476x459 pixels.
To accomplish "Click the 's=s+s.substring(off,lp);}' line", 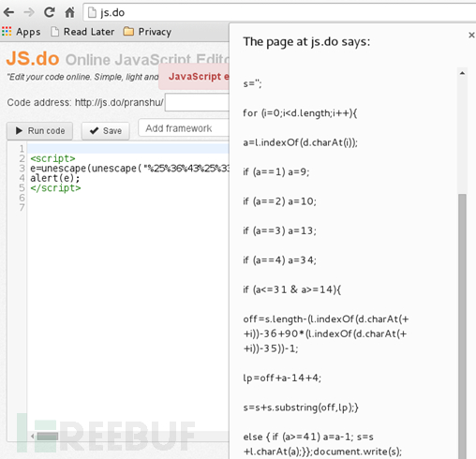I will [301, 407].
